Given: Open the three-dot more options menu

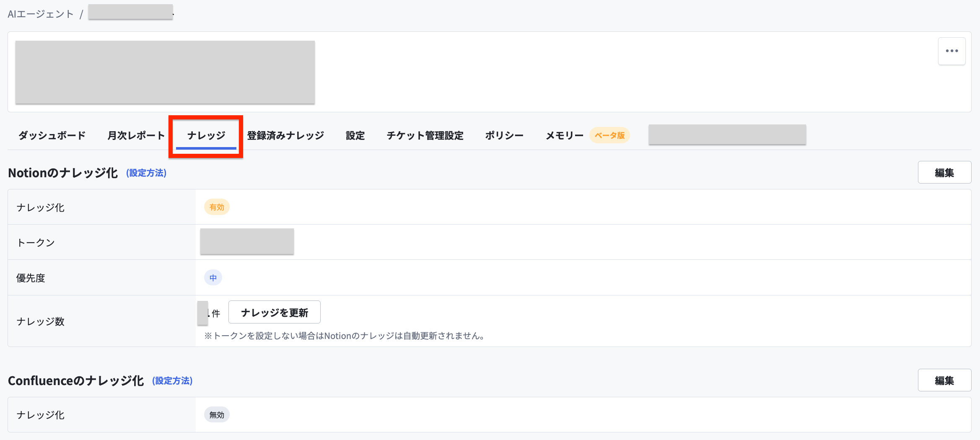Looking at the screenshot, I should click(x=951, y=51).
